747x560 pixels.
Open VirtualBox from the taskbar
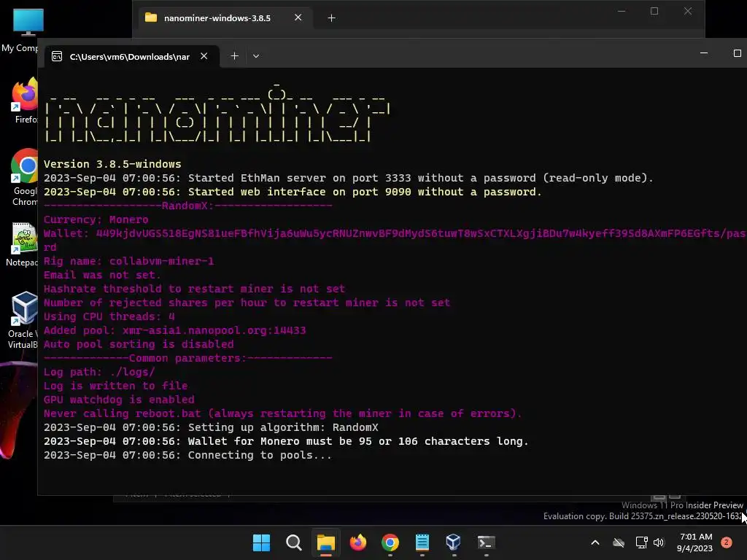pos(454,542)
